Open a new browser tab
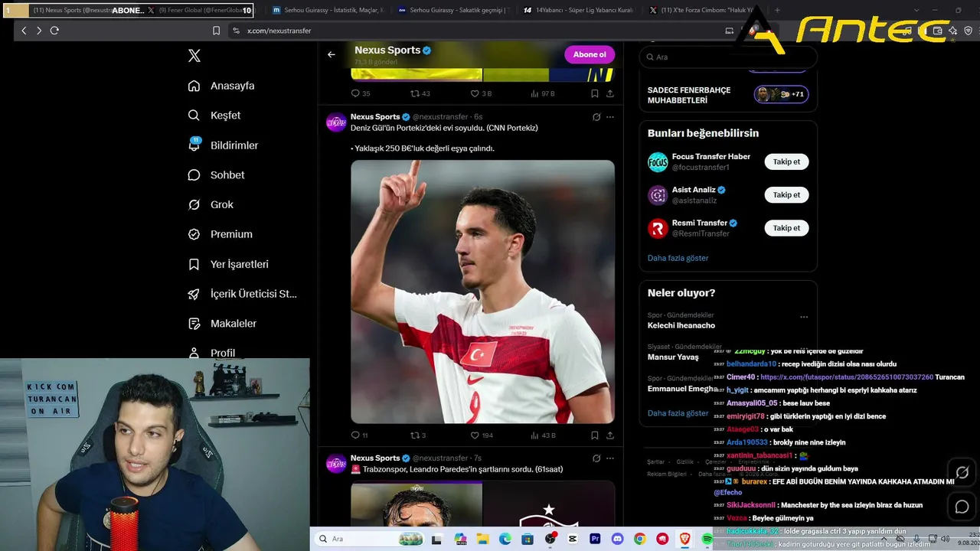 (777, 11)
